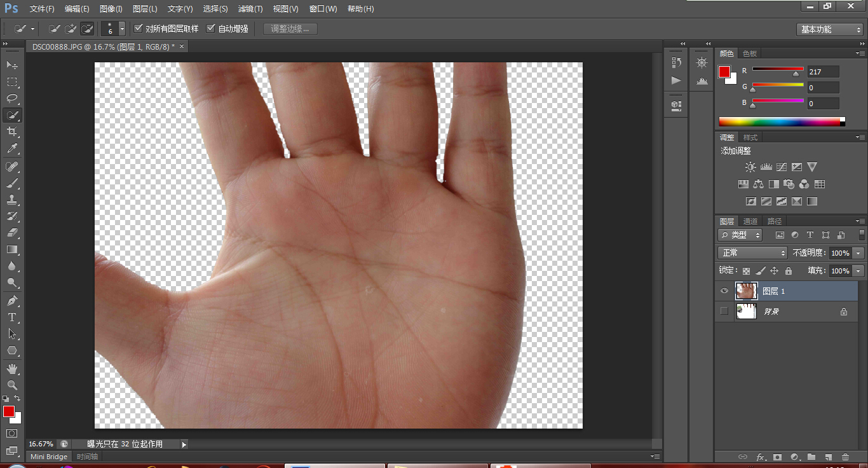Select the Hand tool
The height and width of the screenshot is (468, 868).
click(12, 369)
